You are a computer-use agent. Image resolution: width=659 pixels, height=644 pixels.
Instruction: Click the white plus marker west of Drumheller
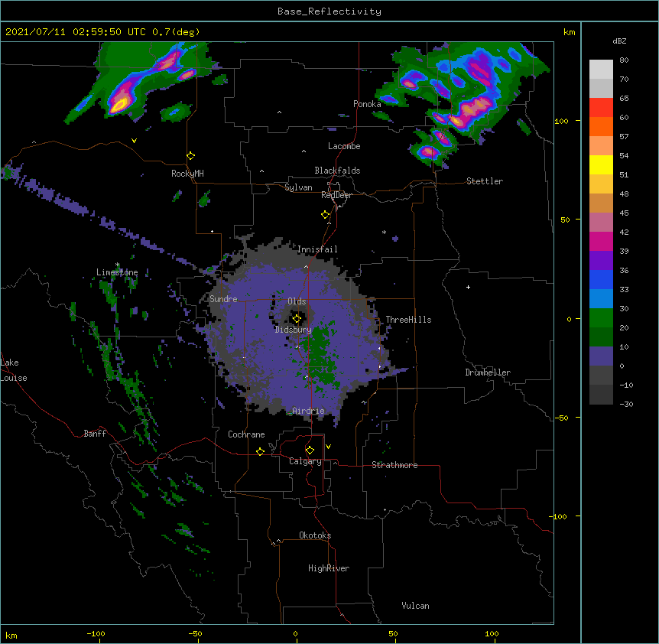point(468,287)
